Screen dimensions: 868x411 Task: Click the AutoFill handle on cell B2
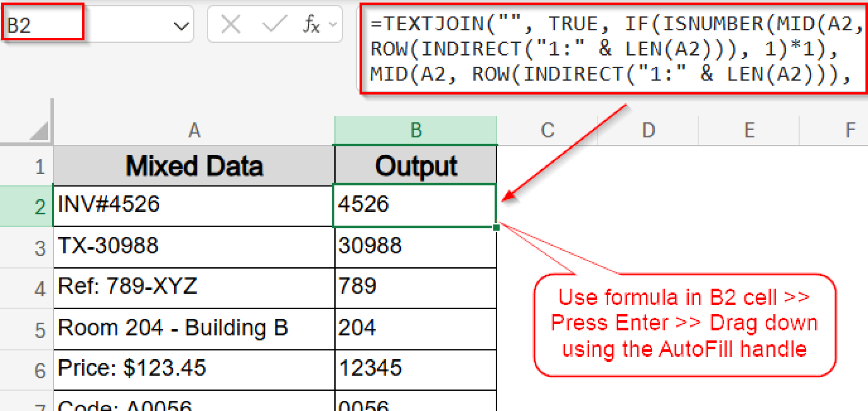(497, 228)
